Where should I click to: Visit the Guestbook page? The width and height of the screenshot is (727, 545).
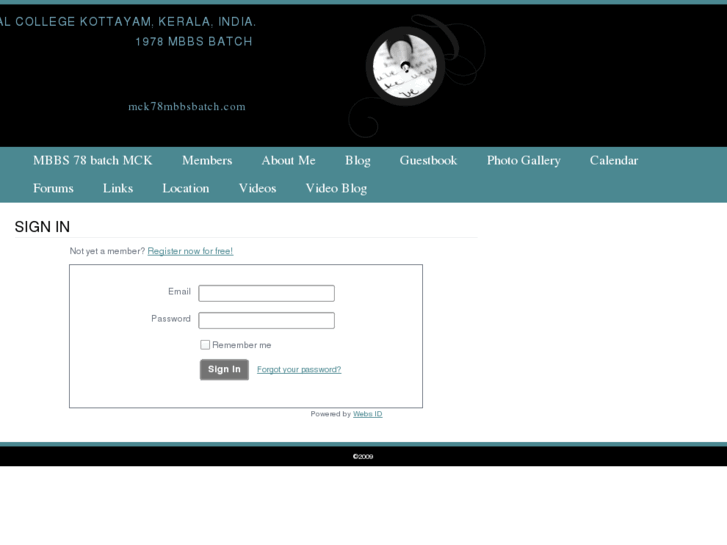click(x=428, y=160)
